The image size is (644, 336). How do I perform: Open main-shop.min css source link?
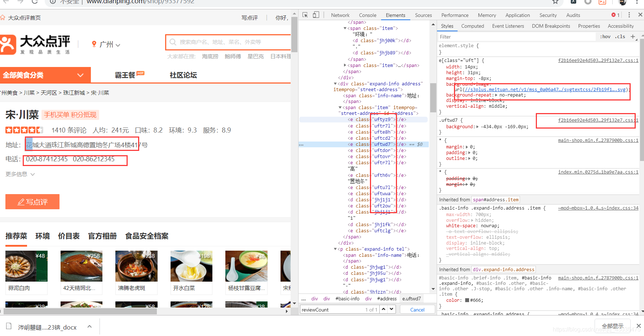tap(598, 140)
